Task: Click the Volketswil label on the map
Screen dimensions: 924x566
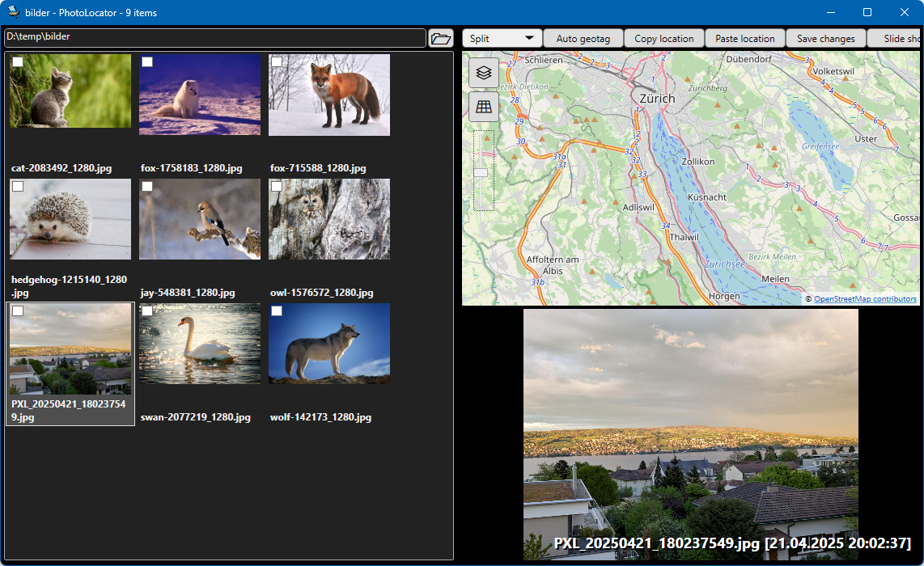Action: (834, 71)
